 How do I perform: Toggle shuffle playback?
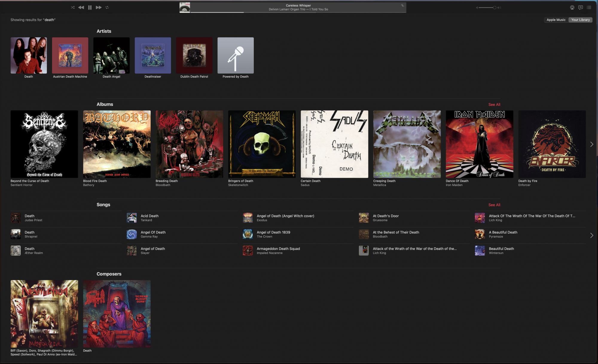tap(73, 7)
